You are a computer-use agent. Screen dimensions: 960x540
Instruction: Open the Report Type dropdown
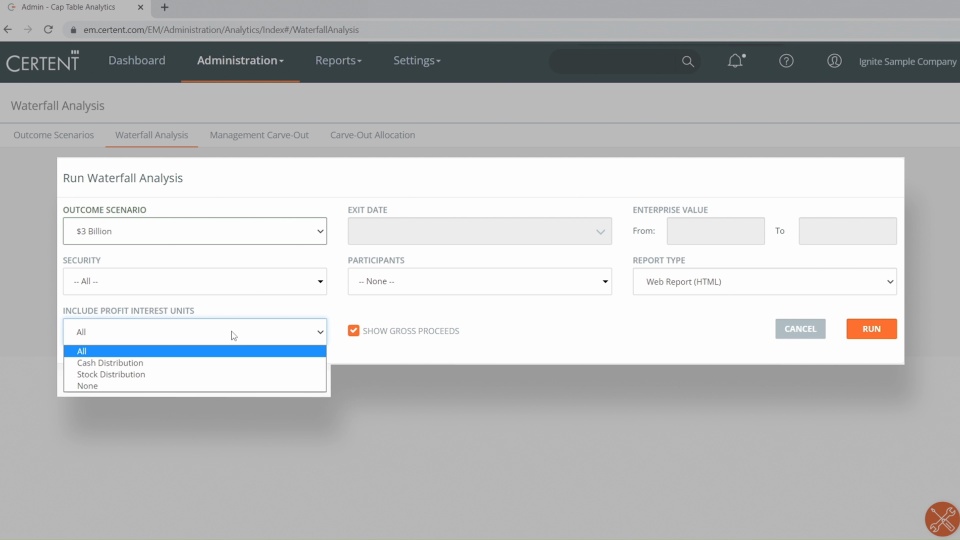[764, 281]
